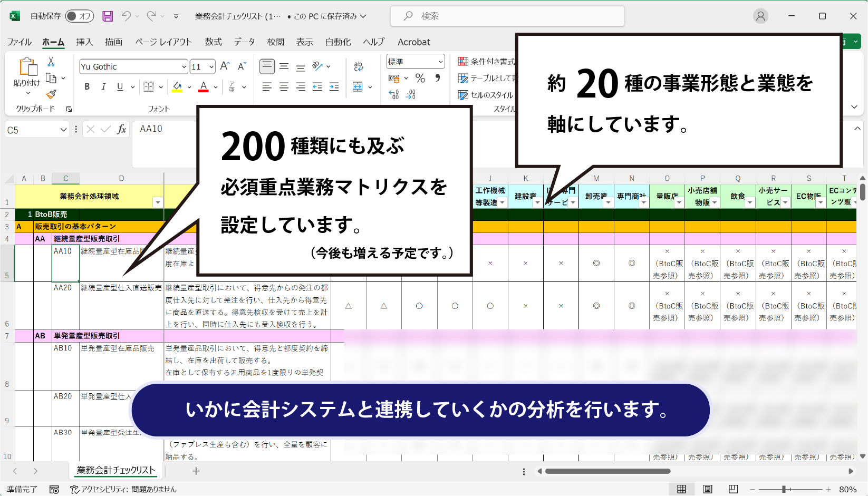
Task: Click the Cut scissors icon
Action: (x=51, y=62)
